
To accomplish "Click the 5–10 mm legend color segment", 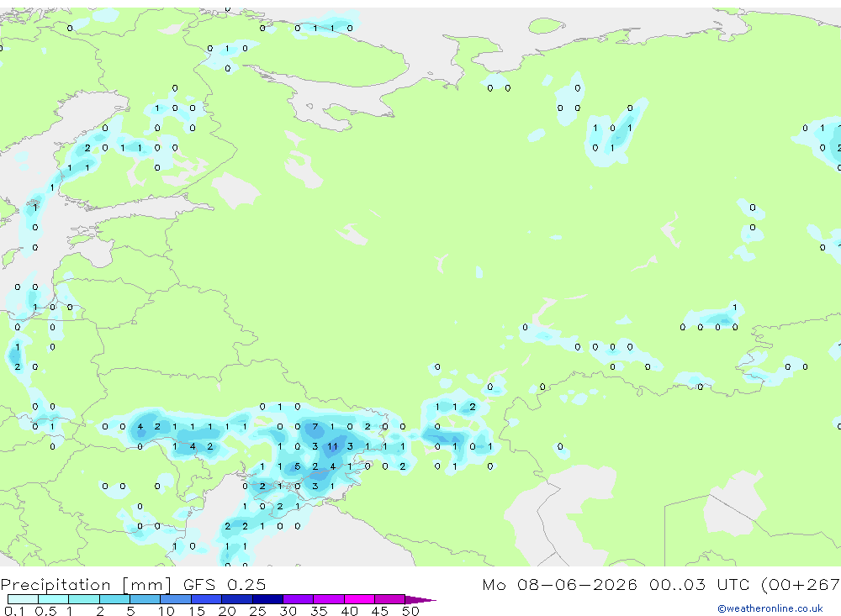I will coord(145,599).
